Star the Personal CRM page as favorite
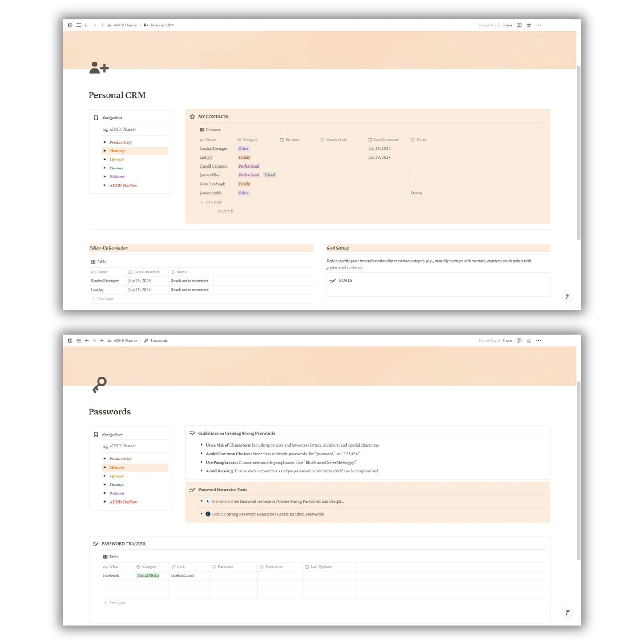The image size is (644, 644). pyautogui.click(x=529, y=25)
